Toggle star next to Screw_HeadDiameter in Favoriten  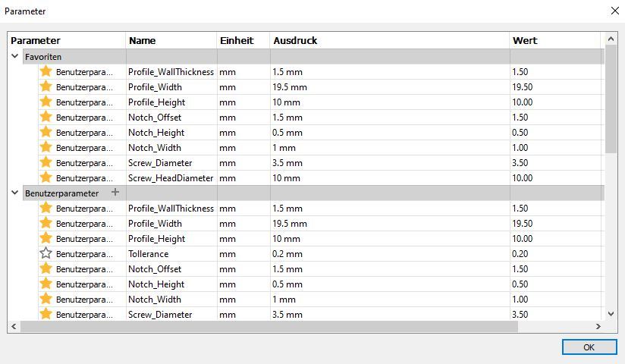pyautogui.click(x=46, y=177)
